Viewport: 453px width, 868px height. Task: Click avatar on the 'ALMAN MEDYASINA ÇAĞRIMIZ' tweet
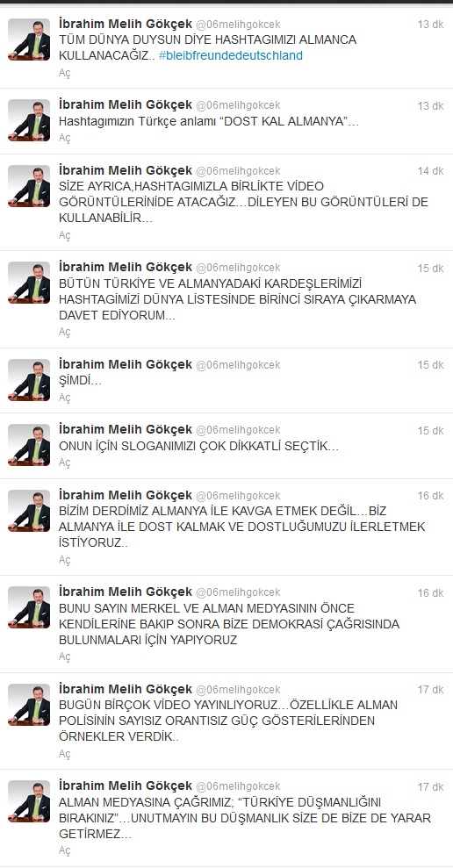pos(29,801)
